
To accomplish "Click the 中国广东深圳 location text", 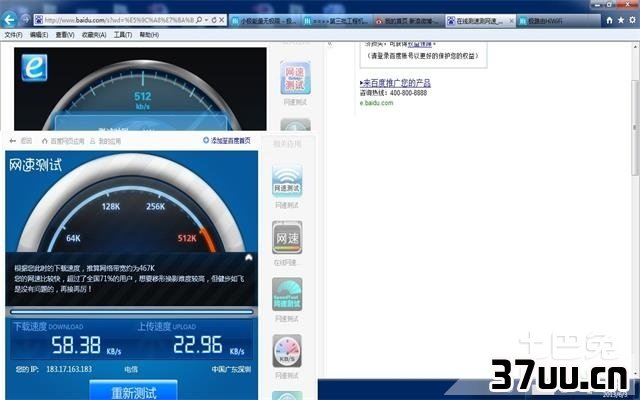I will (231, 369).
